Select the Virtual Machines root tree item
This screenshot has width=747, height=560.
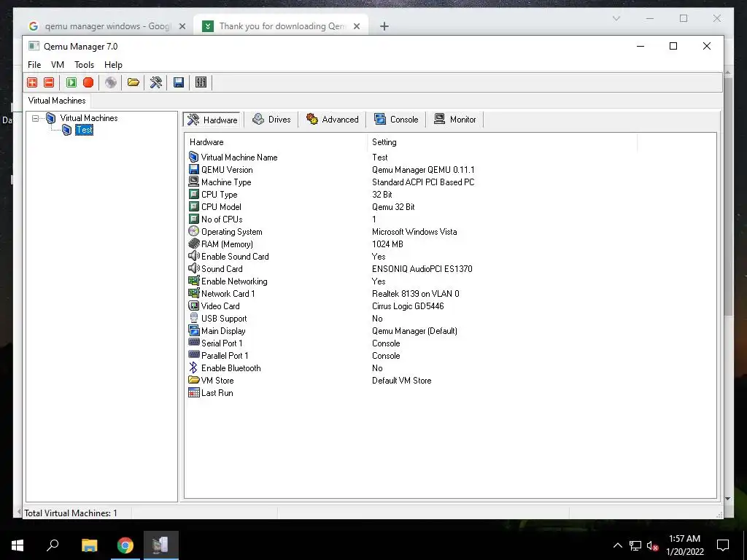(x=88, y=118)
